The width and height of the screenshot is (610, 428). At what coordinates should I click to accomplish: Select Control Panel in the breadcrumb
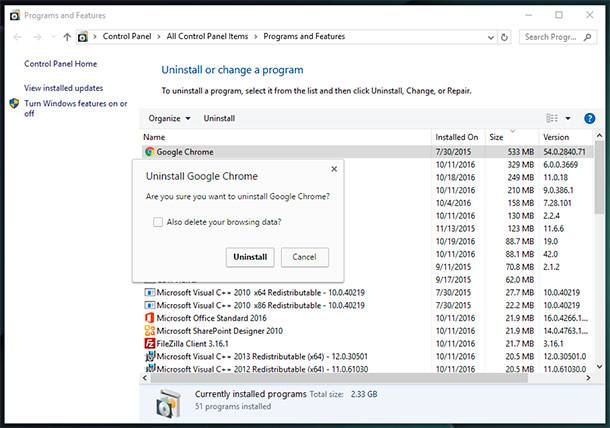(x=127, y=36)
